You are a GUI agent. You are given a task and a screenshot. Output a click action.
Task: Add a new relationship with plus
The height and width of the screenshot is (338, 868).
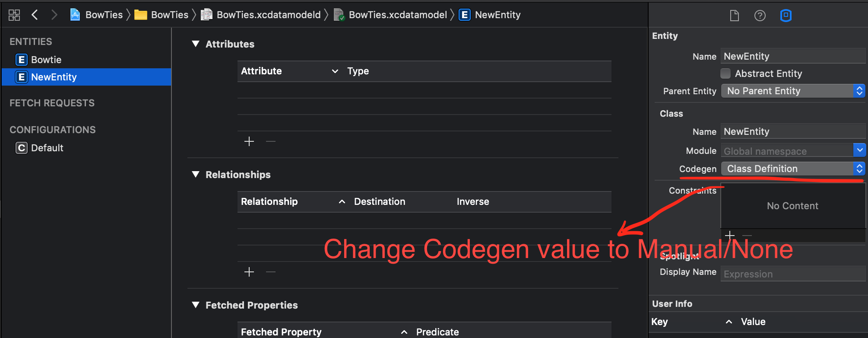tap(249, 272)
